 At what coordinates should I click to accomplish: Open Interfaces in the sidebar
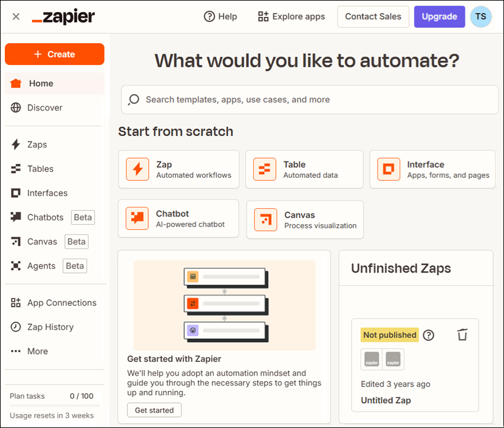[55, 193]
